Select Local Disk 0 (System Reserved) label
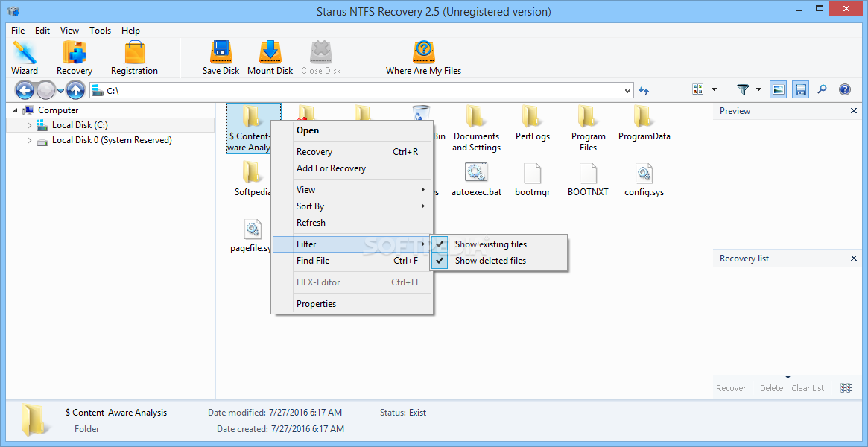Image resolution: width=868 pixels, height=447 pixels. coord(112,141)
